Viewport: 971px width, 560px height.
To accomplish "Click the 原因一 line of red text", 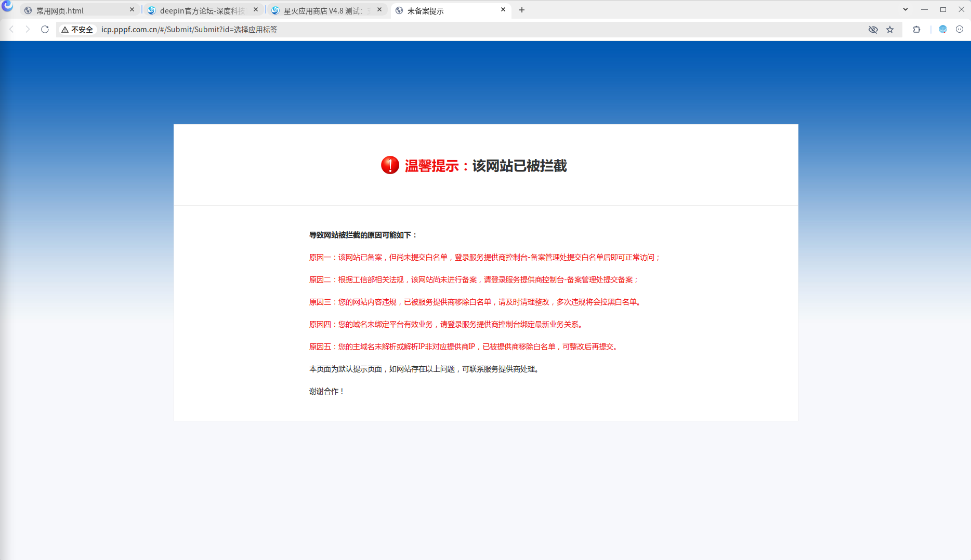I will tap(485, 258).
